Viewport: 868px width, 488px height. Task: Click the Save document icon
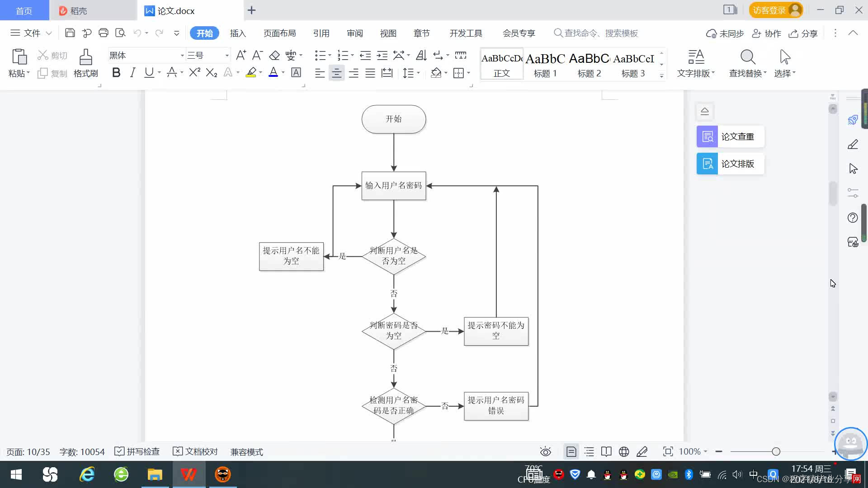tap(70, 33)
